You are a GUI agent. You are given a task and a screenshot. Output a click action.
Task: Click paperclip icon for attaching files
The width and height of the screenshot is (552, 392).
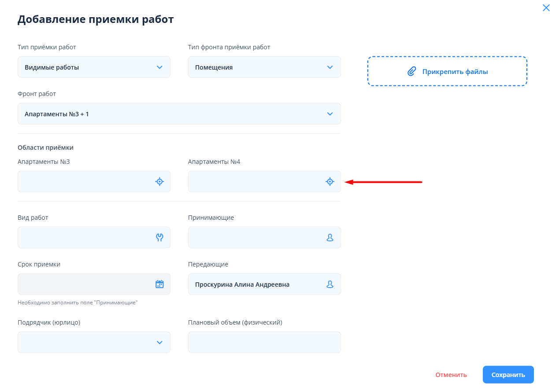411,71
